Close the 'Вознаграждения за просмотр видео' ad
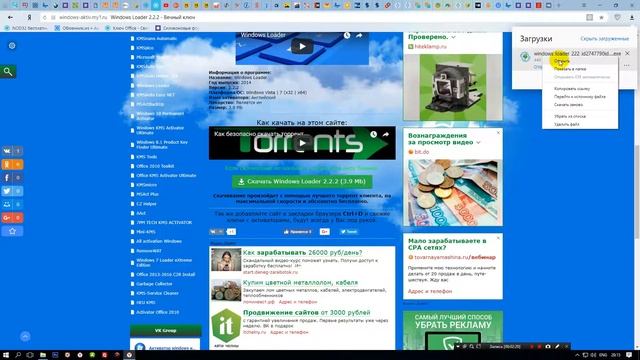640x360 pixels. coord(498,133)
